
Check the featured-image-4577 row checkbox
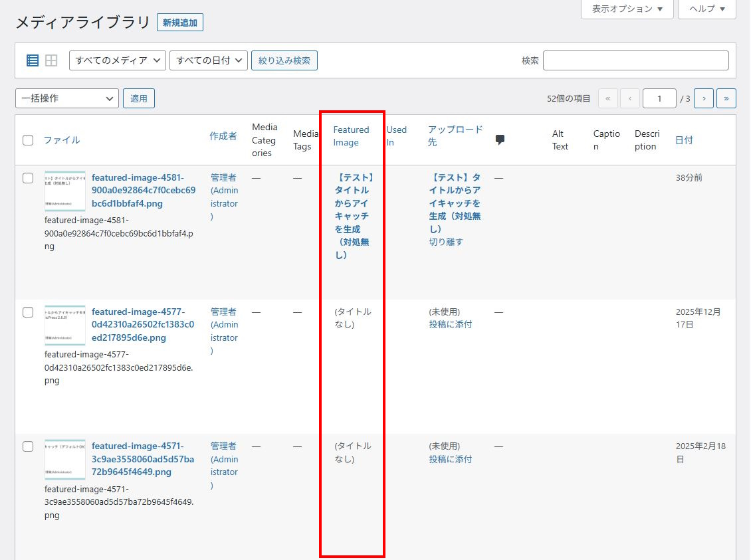point(28,312)
